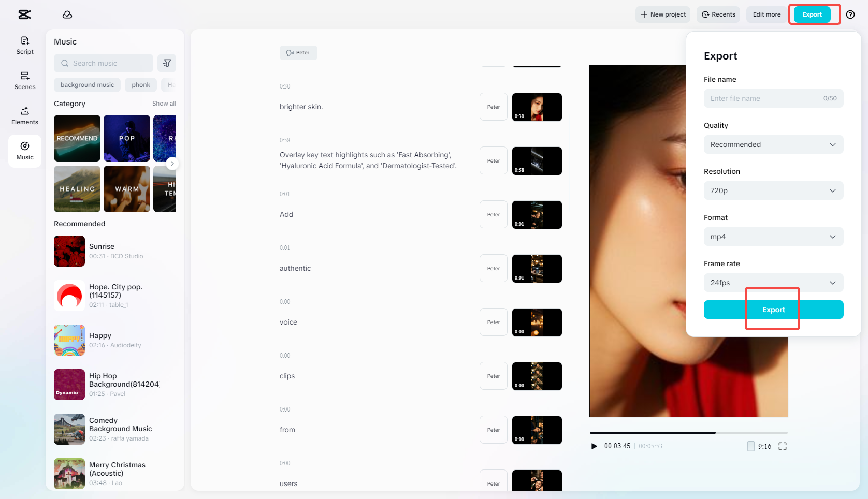Toggle the background music tag filter
The image size is (868, 499).
tap(87, 84)
